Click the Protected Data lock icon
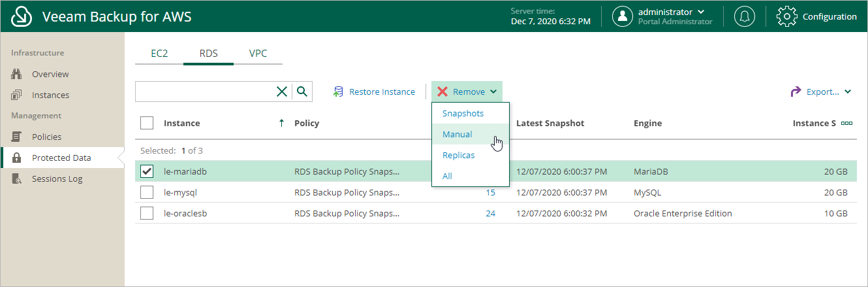 [17, 158]
